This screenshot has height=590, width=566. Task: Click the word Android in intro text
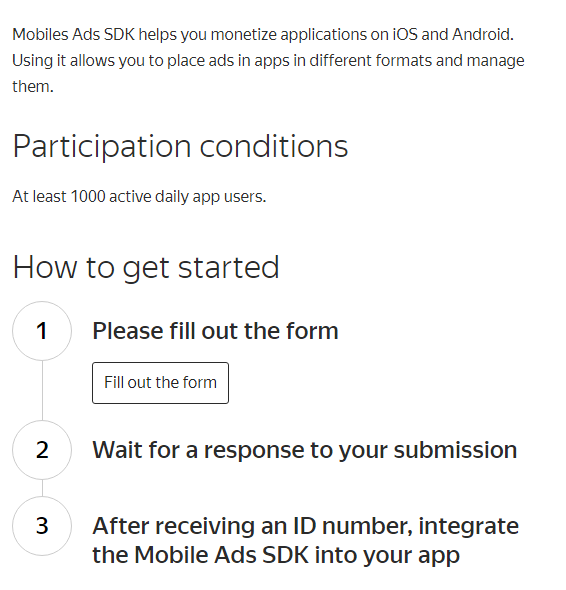pos(483,35)
